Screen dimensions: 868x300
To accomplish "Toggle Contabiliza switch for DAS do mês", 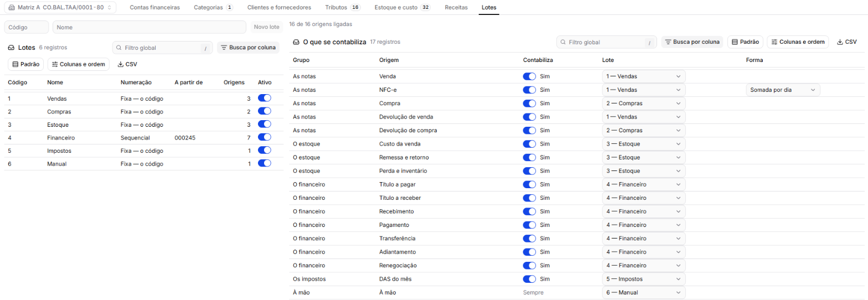I will [x=529, y=279].
